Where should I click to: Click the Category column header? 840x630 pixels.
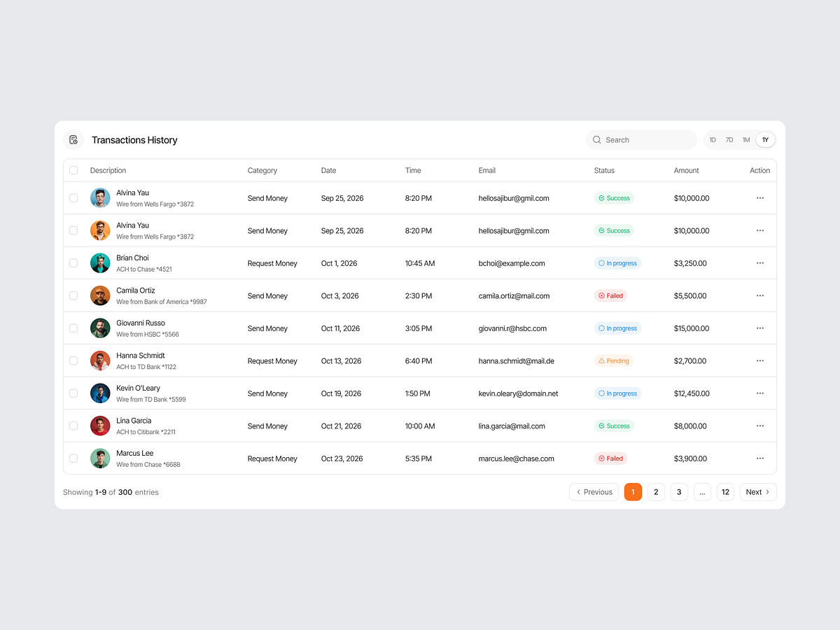point(262,170)
